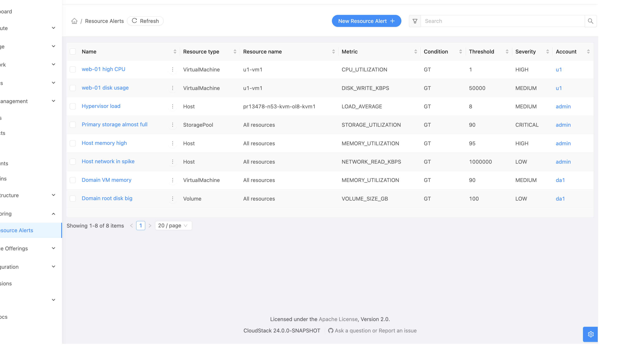Click the magnifier search icon
Image resolution: width=633 pixels, height=364 pixels.
click(x=590, y=21)
